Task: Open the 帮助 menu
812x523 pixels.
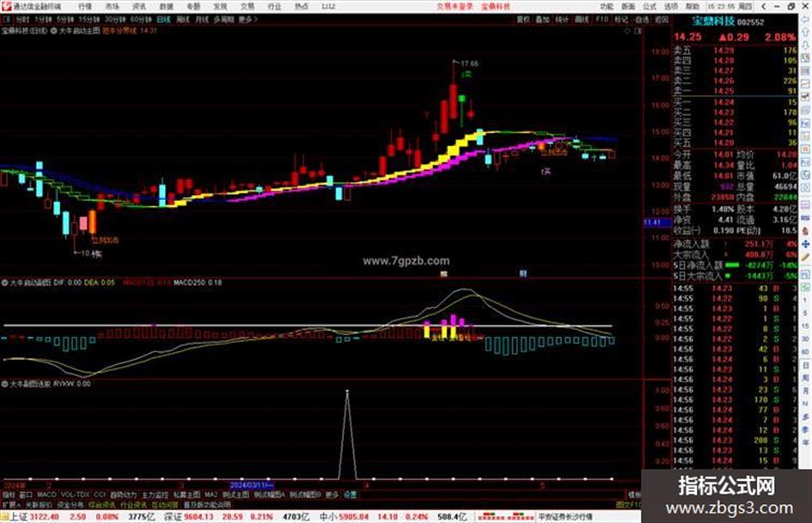Action: tap(693, 6)
